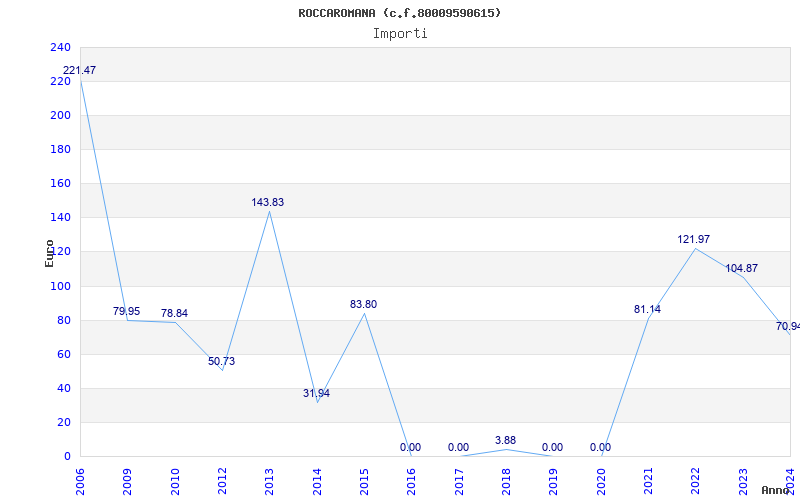This screenshot has height=500, width=800.
Task: Click the 2006 x-axis year label
Action: (80, 482)
